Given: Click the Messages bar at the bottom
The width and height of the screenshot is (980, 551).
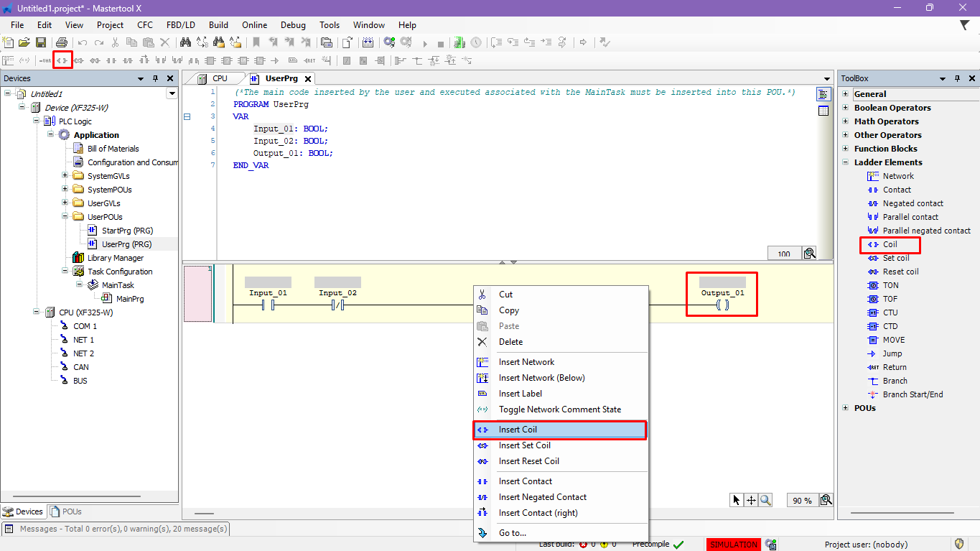Looking at the screenshot, I should coord(115,529).
